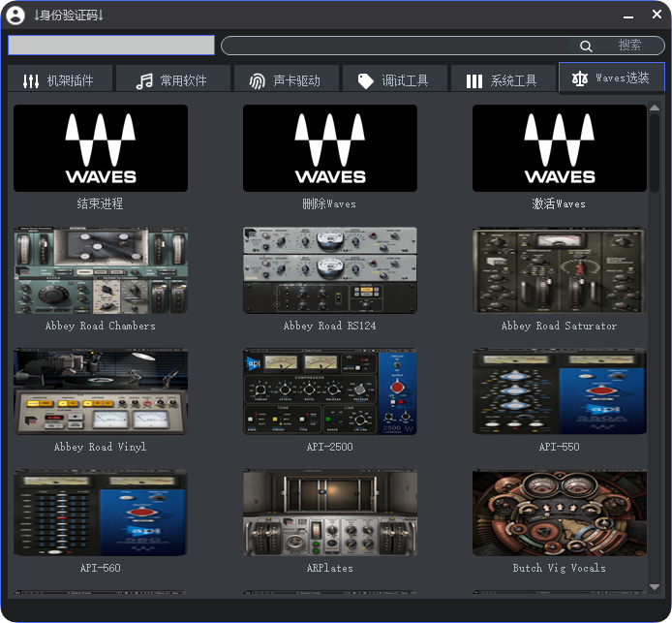Click the 删除Waves logo thumbnail
Viewport: 672px width, 623px height.
[330, 148]
